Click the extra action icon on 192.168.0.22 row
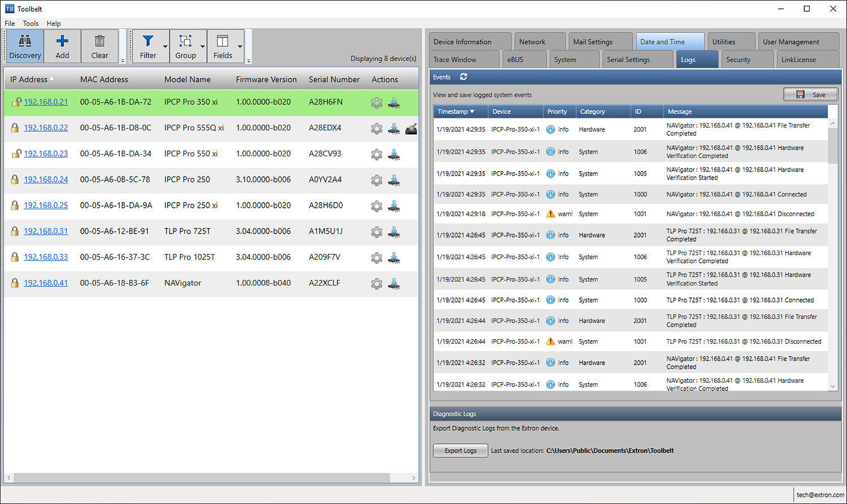 pyautogui.click(x=411, y=129)
